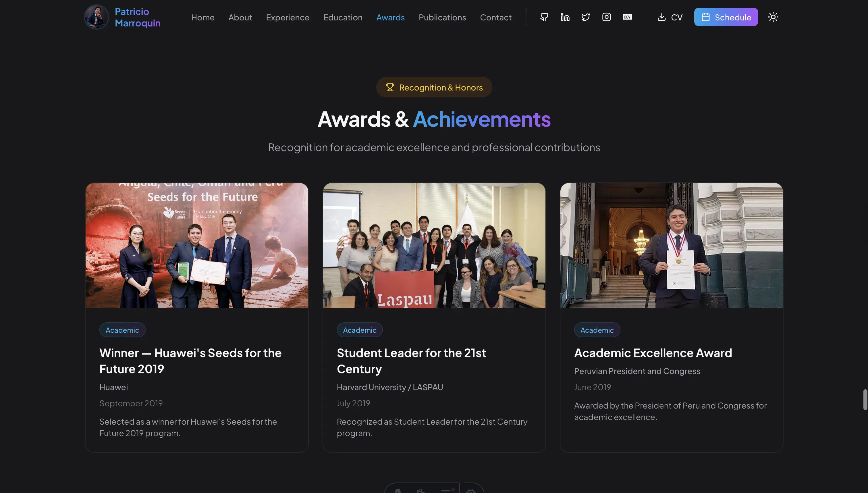Open the Twitter profile icon
Image resolution: width=868 pixels, height=493 pixels.
pyautogui.click(x=585, y=17)
